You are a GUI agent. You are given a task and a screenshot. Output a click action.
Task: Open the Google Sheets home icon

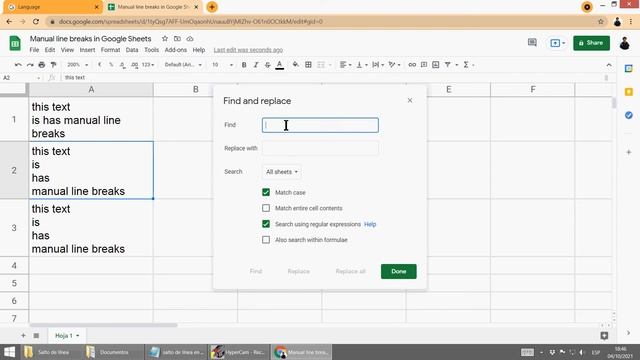click(15, 43)
